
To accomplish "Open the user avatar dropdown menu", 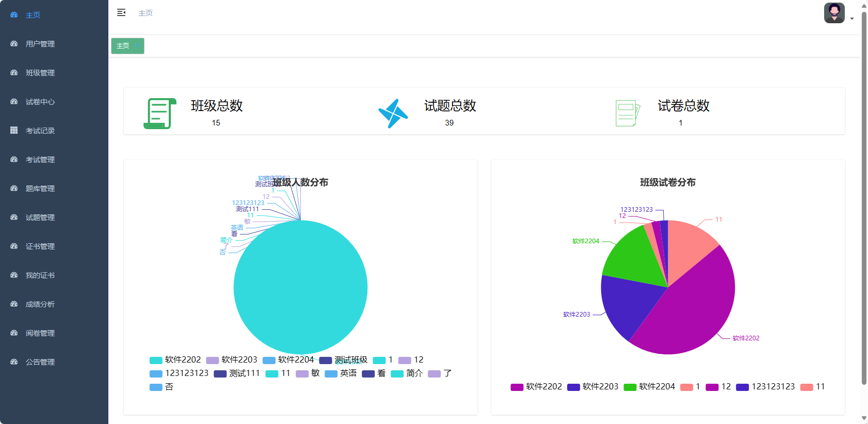I will click(834, 13).
